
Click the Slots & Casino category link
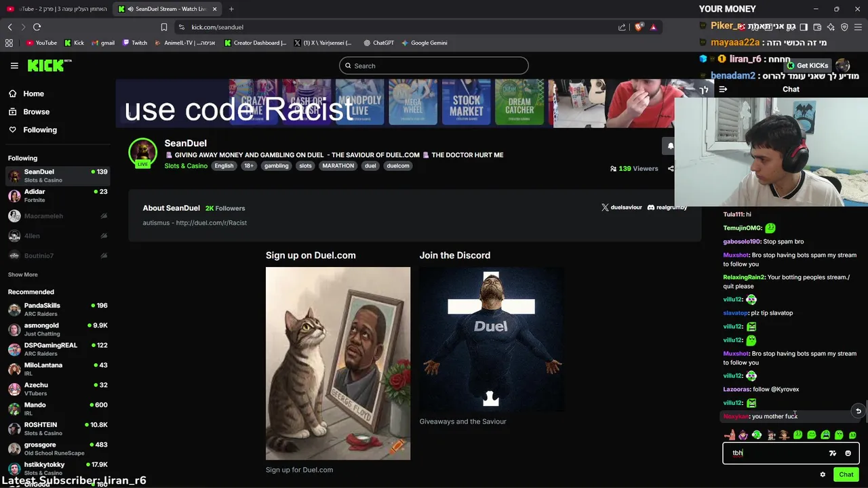[x=186, y=166]
